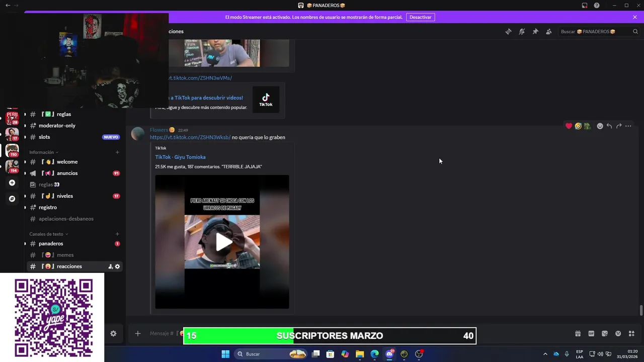Open the sticker picker
This screenshot has height=362, width=644.
[605, 333]
